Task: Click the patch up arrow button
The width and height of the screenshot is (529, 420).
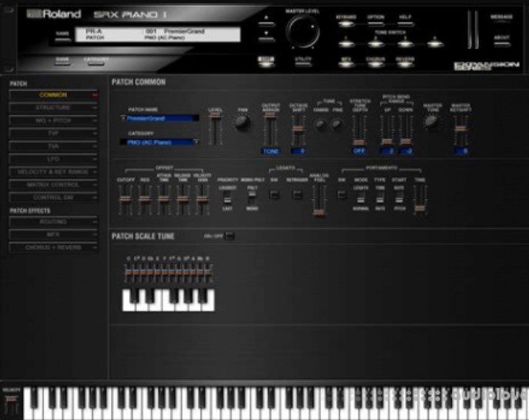Action: tap(266, 23)
